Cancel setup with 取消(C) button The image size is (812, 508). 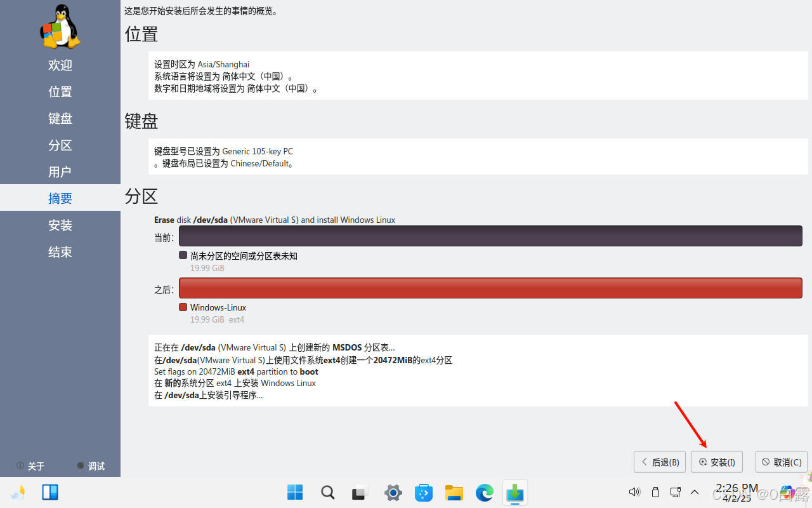pos(782,462)
